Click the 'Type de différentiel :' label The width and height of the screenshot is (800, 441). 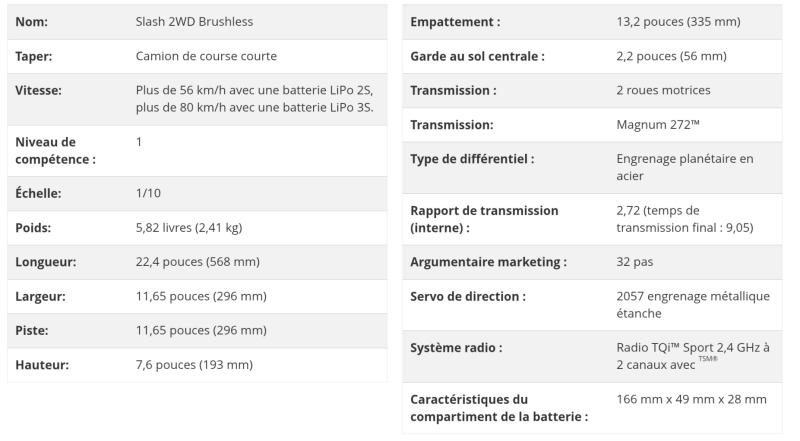(472, 159)
